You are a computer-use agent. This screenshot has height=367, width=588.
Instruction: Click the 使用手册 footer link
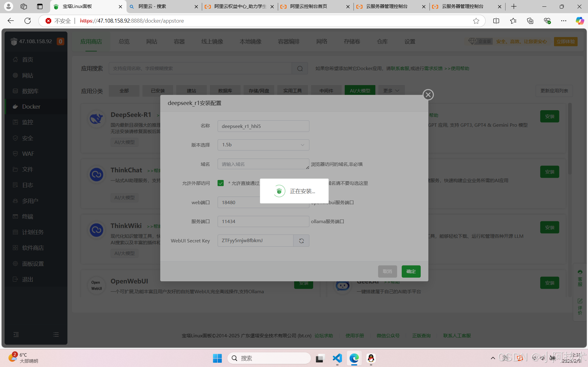pyautogui.click(x=355, y=336)
